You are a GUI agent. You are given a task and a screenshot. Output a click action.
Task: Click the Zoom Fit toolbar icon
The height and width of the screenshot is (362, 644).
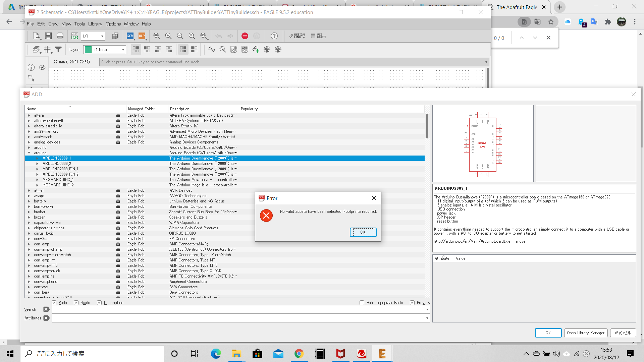(156, 36)
